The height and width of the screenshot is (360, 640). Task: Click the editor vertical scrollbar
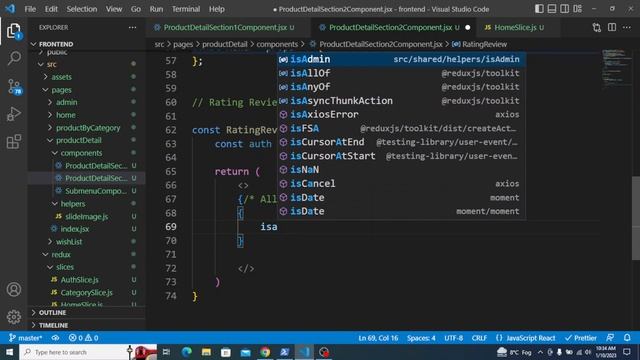click(x=636, y=217)
